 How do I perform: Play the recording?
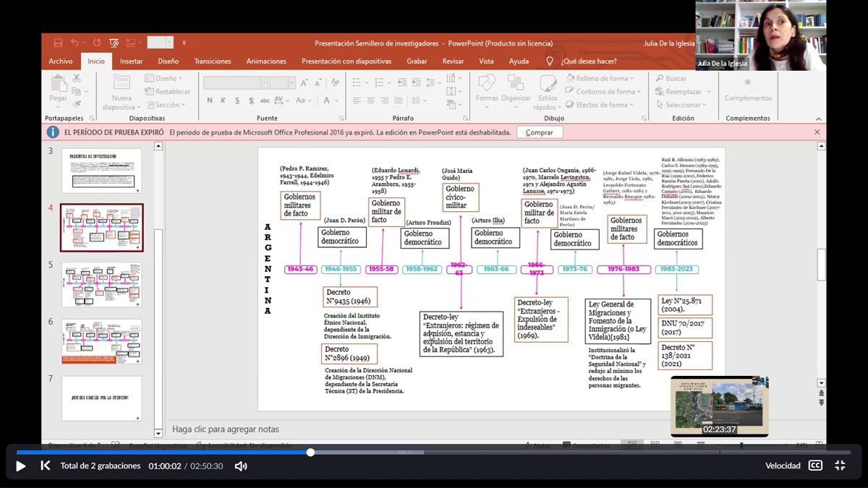21,466
